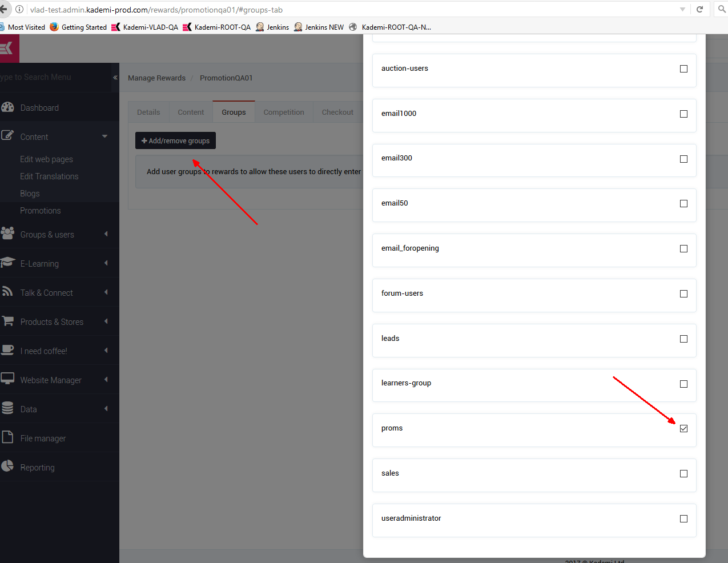This screenshot has width=728, height=563.
Task: Expand the Talk & Connect arrow
Action: 106,292
